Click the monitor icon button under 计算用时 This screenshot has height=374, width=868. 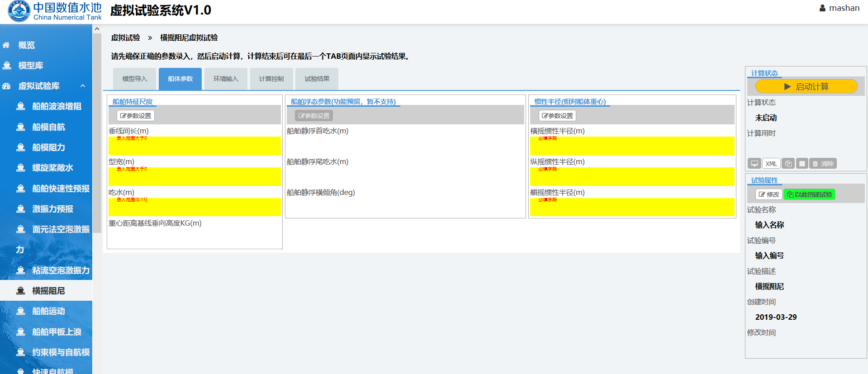(754, 164)
